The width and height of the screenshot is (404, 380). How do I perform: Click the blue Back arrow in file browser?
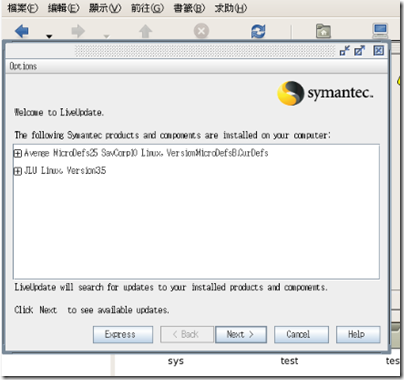click(x=22, y=31)
